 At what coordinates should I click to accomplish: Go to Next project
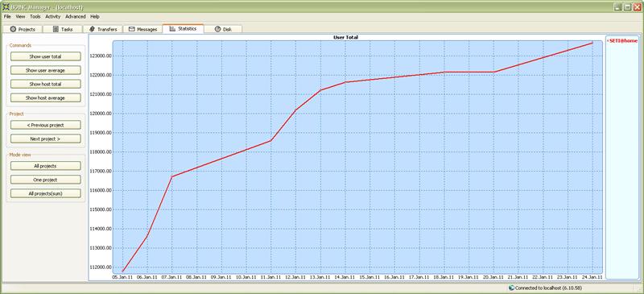[46, 139]
